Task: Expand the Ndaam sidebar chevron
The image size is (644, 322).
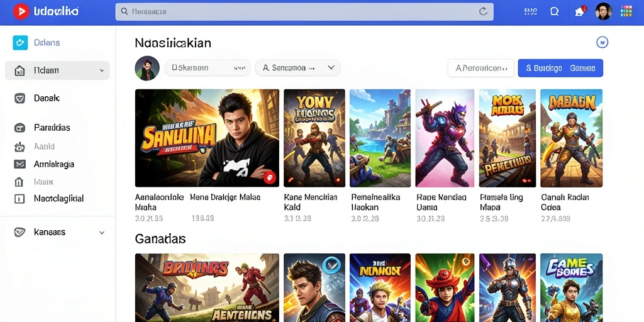Action: 102,70
